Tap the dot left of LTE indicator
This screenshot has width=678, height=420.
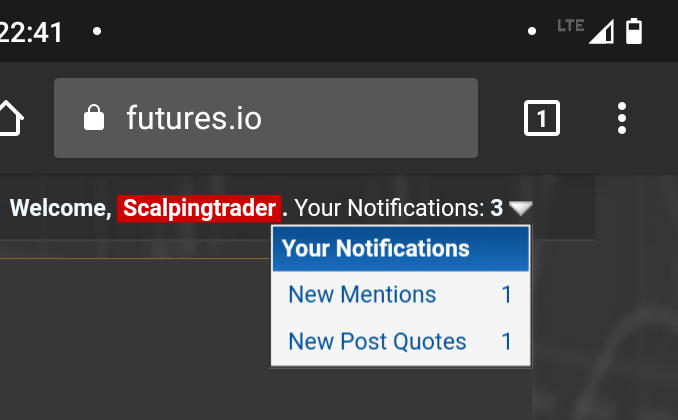[532, 31]
